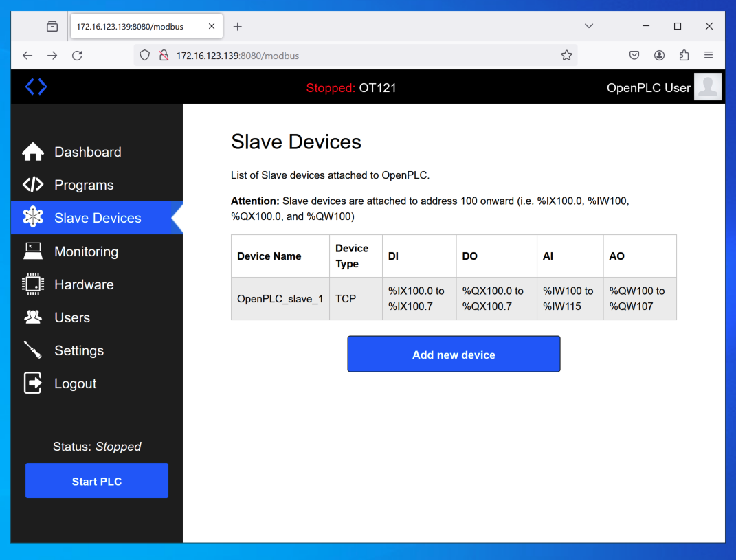Open the OpenPLC User avatar picture
The image size is (736, 560).
[707, 87]
